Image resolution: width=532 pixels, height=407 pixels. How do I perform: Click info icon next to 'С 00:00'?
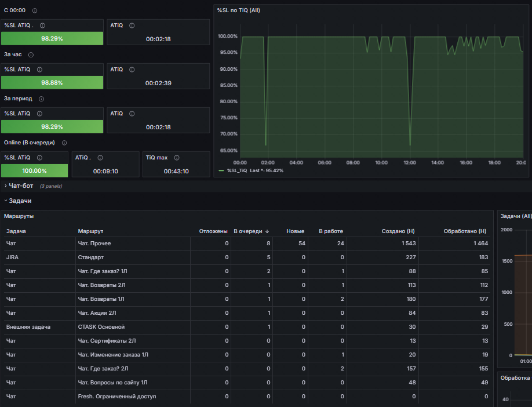[x=35, y=10]
